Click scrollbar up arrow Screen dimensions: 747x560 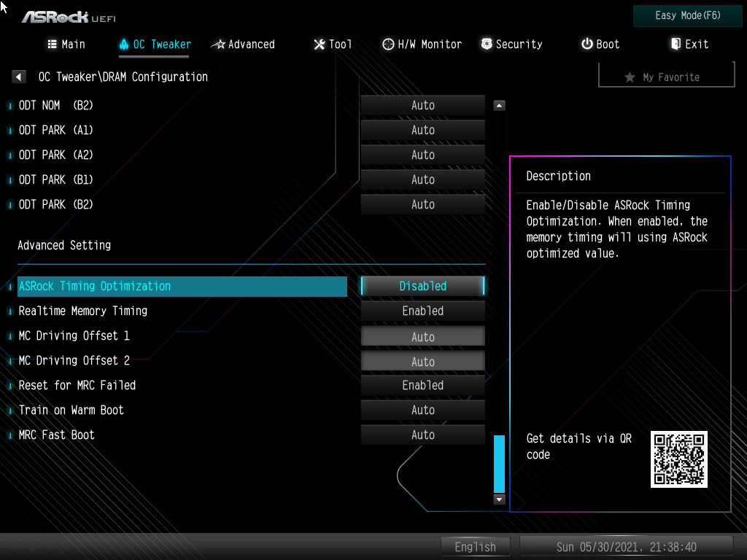(499, 105)
